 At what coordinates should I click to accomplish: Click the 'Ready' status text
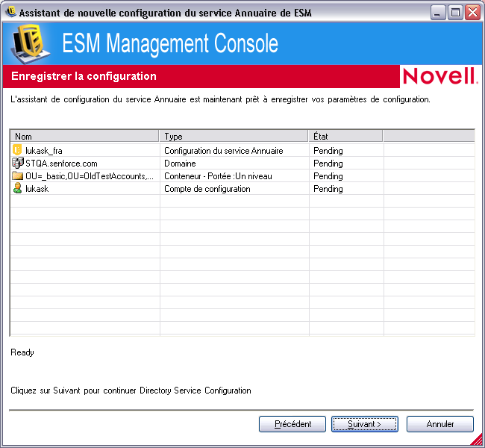[x=22, y=352]
